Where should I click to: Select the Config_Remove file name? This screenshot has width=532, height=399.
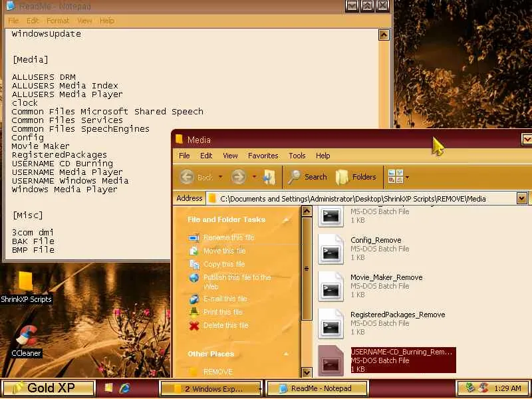[x=376, y=240]
